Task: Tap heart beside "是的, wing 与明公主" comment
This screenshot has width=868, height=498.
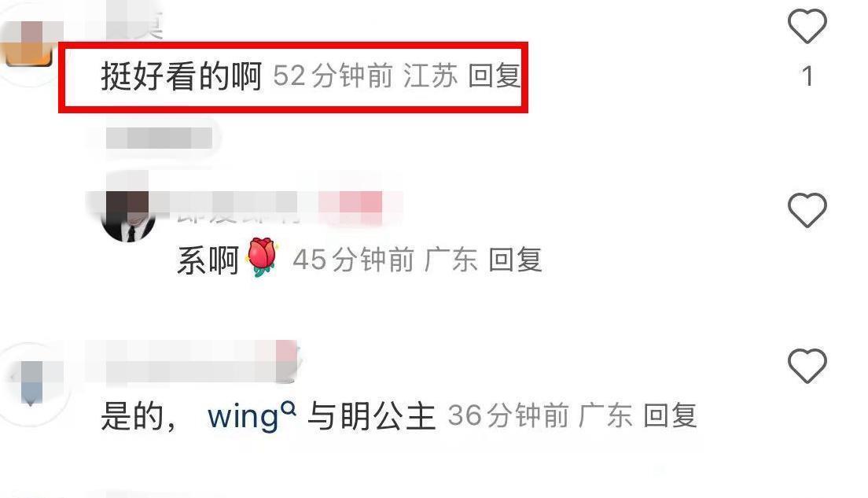Action: 807,366
